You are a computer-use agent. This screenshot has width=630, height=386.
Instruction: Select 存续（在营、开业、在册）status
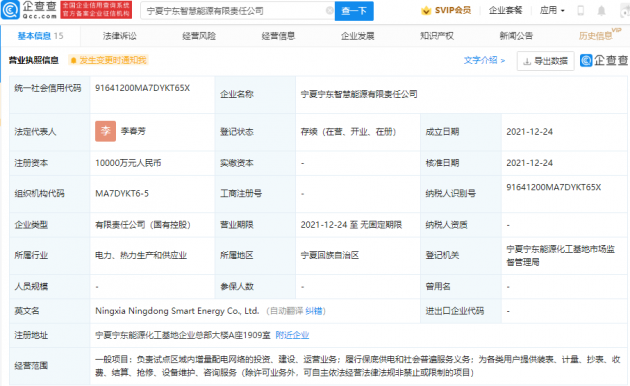click(x=348, y=132)
